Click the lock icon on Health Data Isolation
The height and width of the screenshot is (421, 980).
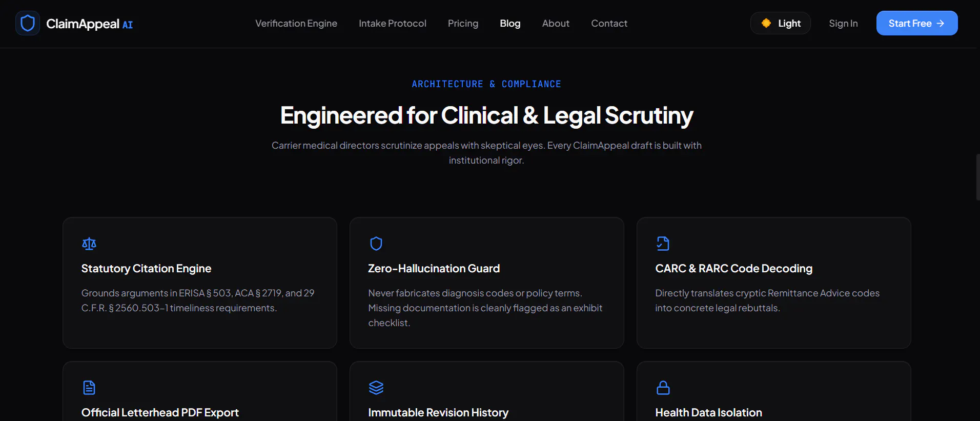point(663,388)
